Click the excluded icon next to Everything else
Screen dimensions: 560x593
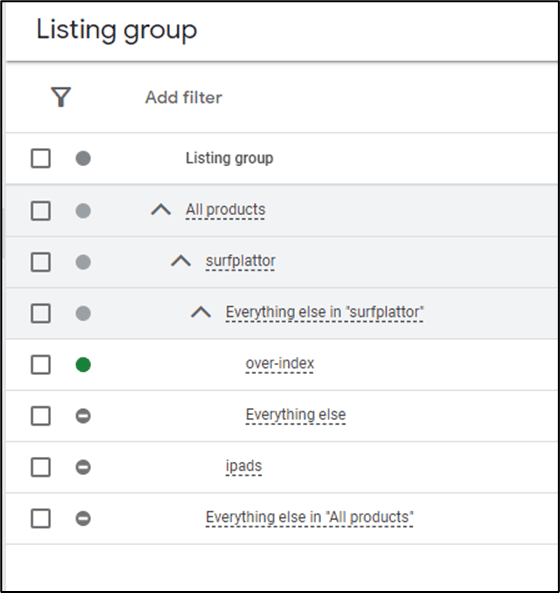click(x=83, y=416)
